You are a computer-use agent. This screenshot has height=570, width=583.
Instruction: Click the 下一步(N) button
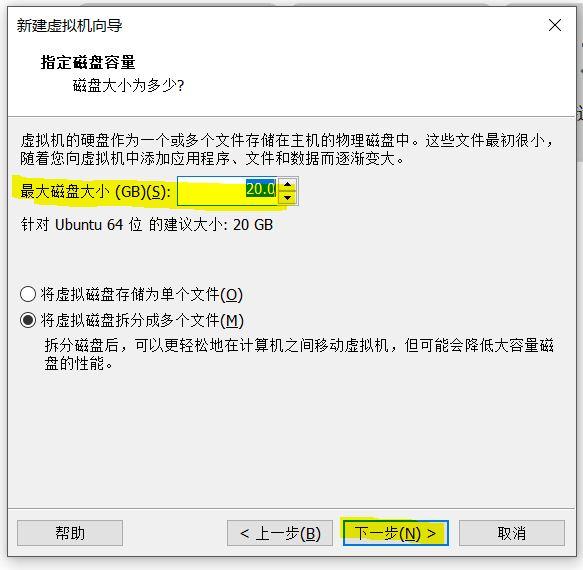(x=396, y=533)
